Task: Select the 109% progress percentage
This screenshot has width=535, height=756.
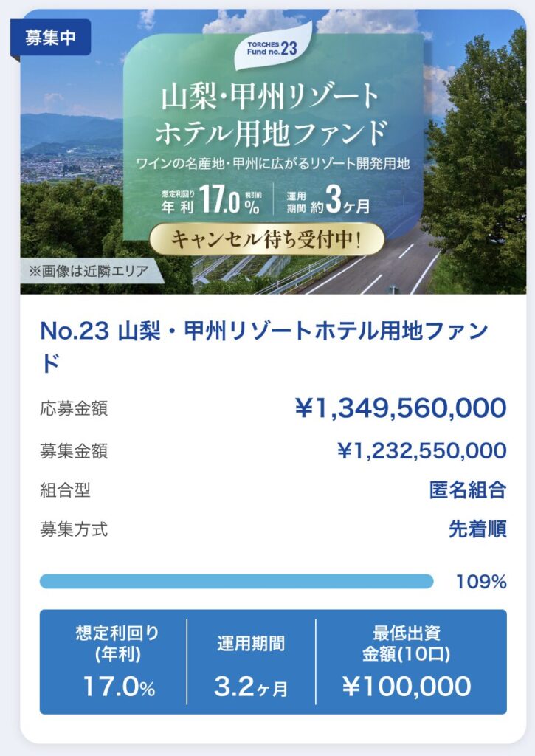Action: point(481,582)
